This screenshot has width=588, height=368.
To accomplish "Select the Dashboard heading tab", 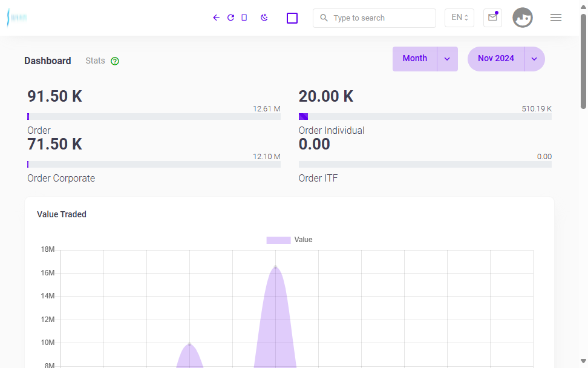I will 48,61.
